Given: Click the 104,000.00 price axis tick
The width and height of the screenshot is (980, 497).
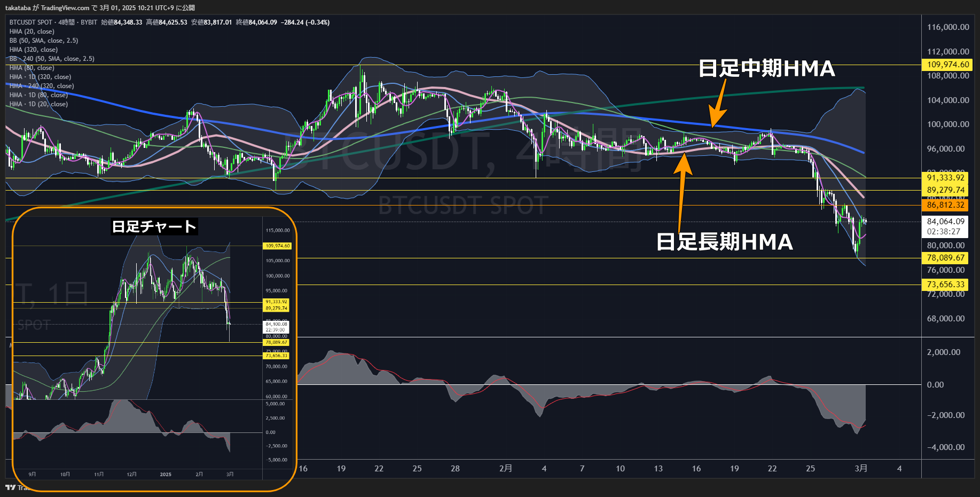Looking at the screenshot, I should tap(948, 100).
